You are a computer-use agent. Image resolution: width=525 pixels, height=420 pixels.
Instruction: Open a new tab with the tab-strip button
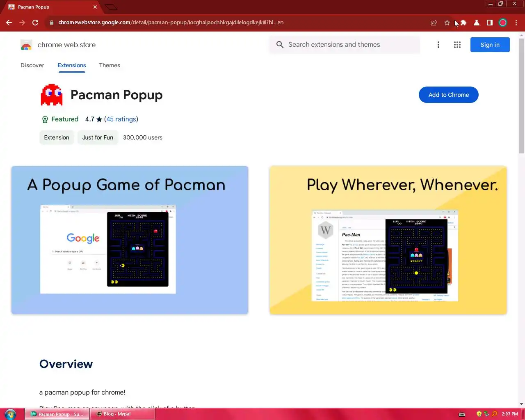111,7
